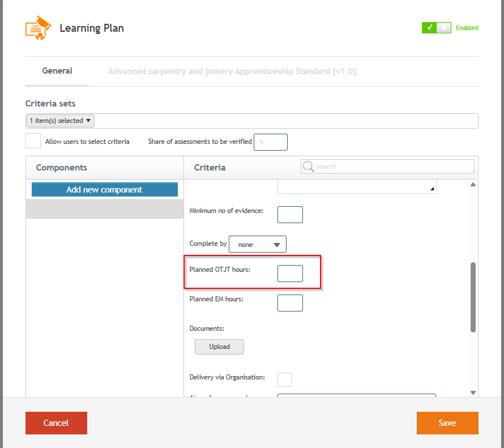This screenshot has width=504, height=448.
Task: Click the Learning Plan certificate icon
Action: point(39,28)
